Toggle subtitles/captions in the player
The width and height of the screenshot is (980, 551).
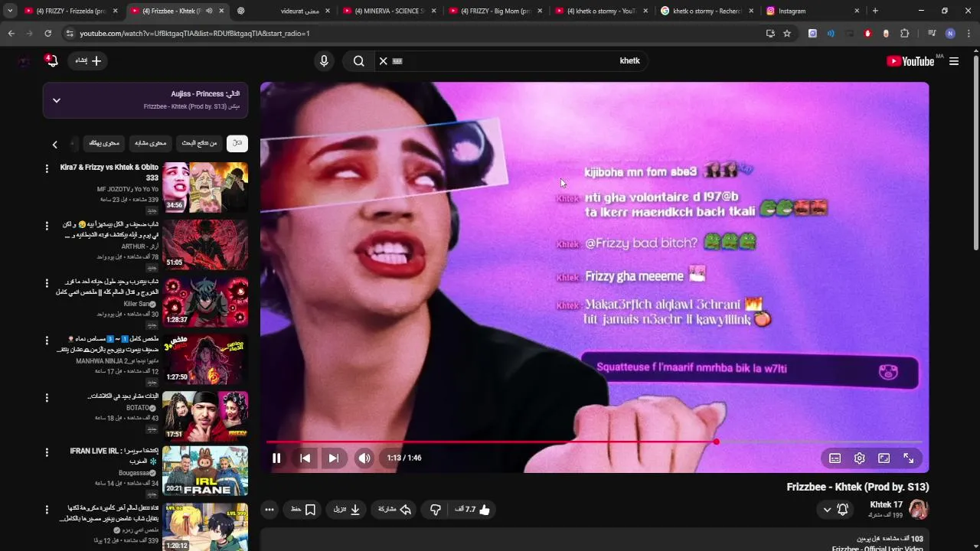pos(835,458)
